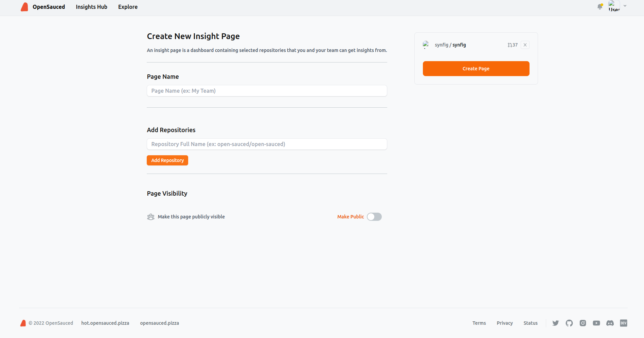Click the Page Name input field

coord(267,91)
